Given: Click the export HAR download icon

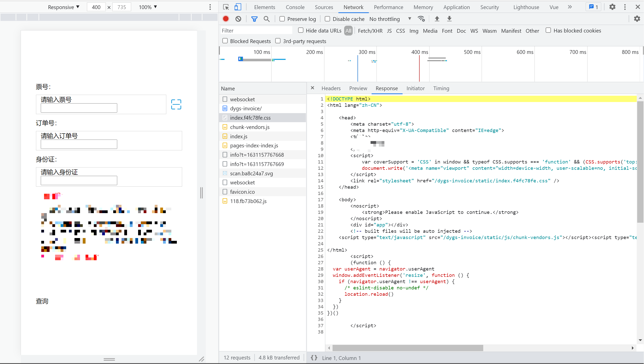Looking at the screenshot, I should click(x=449, y=19).
